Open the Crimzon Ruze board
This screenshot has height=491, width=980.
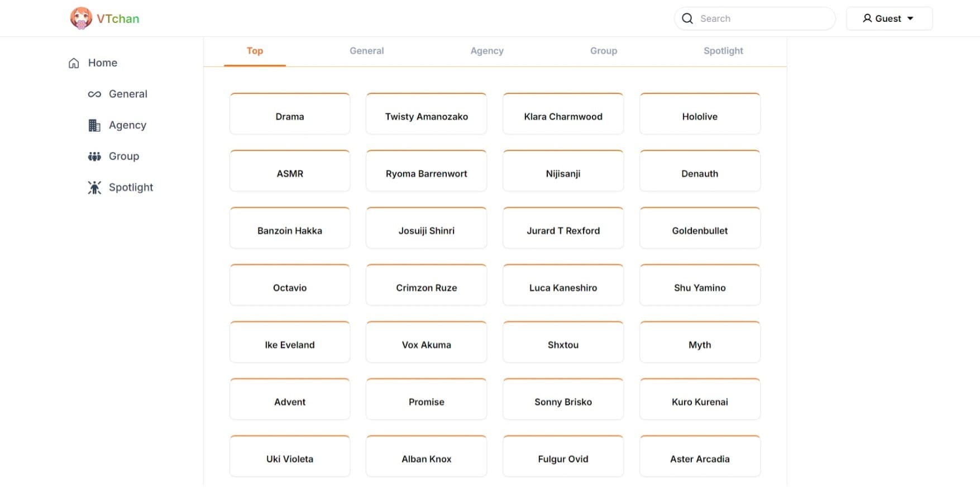(427, 285)
